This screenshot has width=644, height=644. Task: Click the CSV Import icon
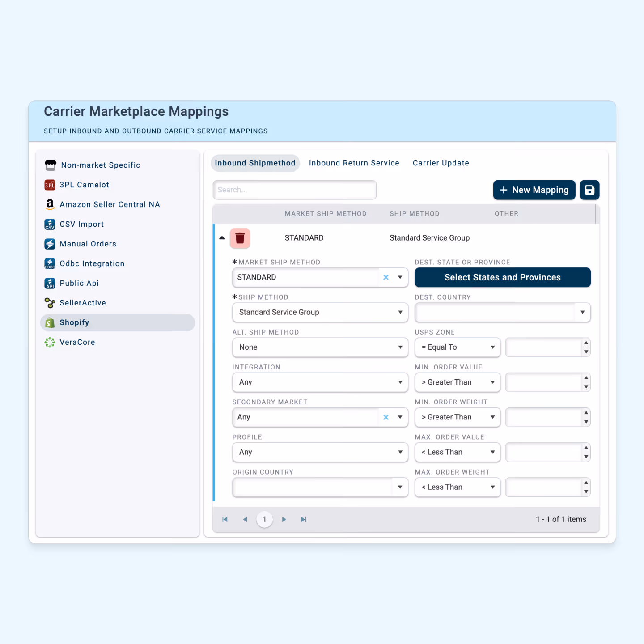coord(50,224)
